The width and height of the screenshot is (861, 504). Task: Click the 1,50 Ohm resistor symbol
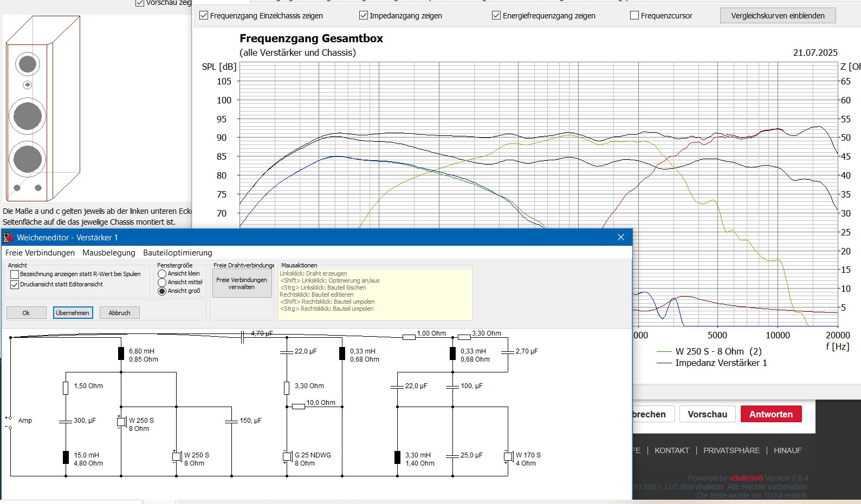[66, 388]
